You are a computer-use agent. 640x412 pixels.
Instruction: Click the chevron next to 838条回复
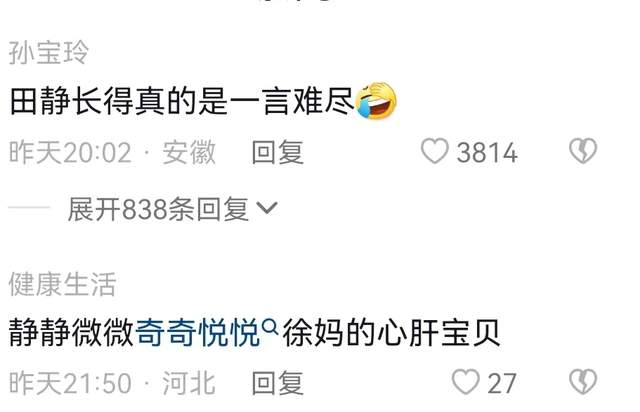tap(267, 208)
